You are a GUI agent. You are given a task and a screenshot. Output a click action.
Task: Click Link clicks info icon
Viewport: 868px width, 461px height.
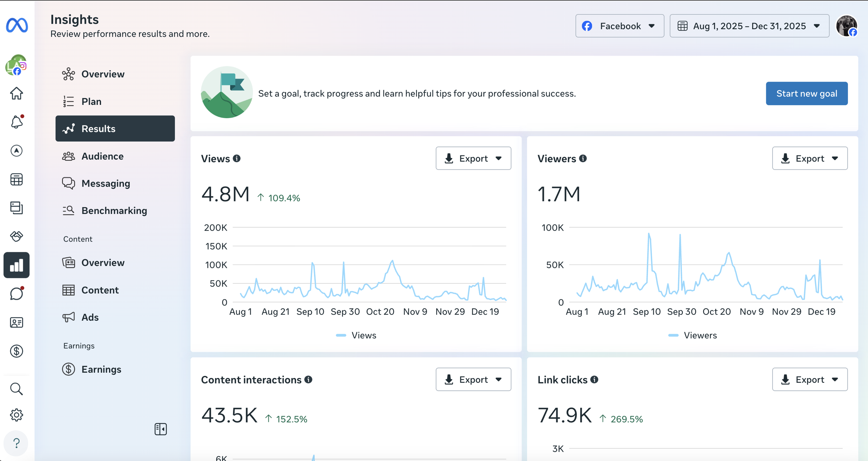594,379
